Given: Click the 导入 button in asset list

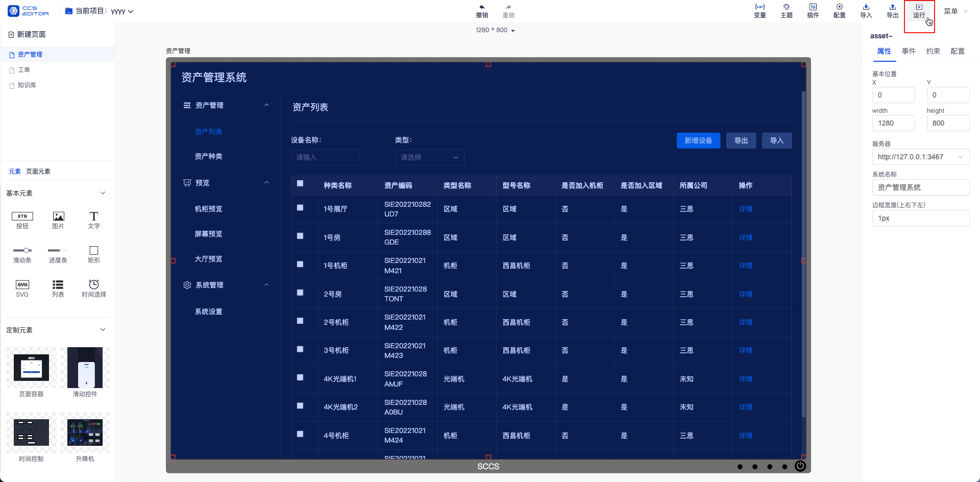Looking at the screenshot, I should [777, 140].
